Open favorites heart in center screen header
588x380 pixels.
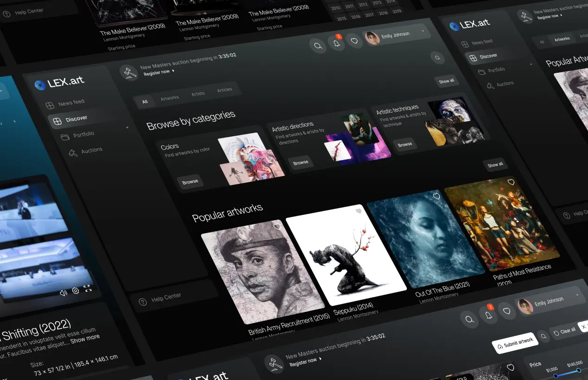point(354,41)
